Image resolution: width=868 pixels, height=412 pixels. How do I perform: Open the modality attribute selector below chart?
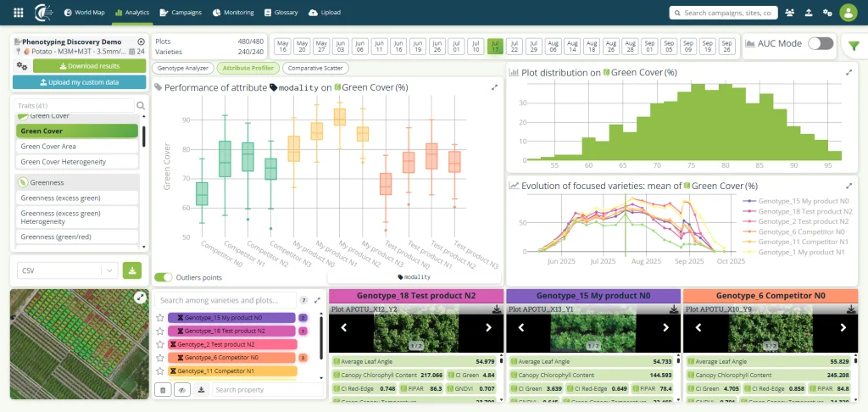tap(414, 277)
